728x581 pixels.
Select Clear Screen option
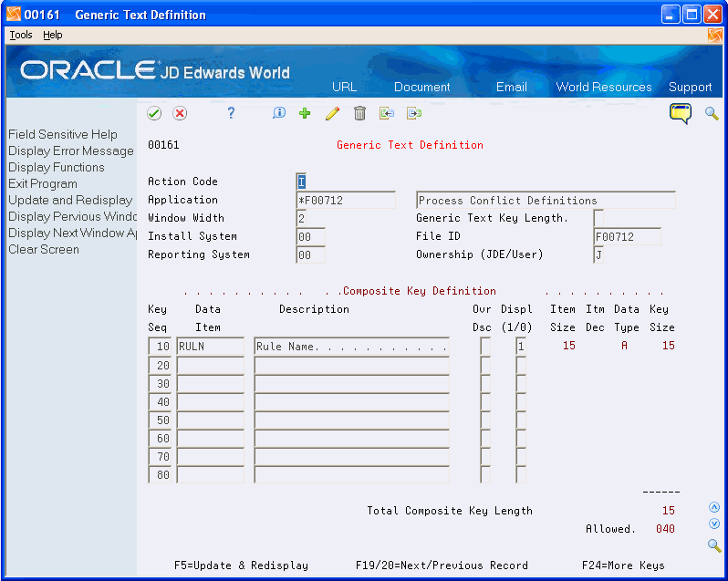[x=44, y=249]
